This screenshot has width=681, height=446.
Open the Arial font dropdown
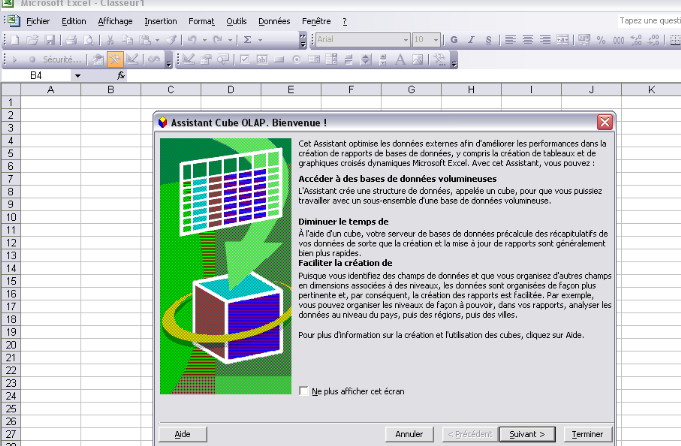(406, 40)
